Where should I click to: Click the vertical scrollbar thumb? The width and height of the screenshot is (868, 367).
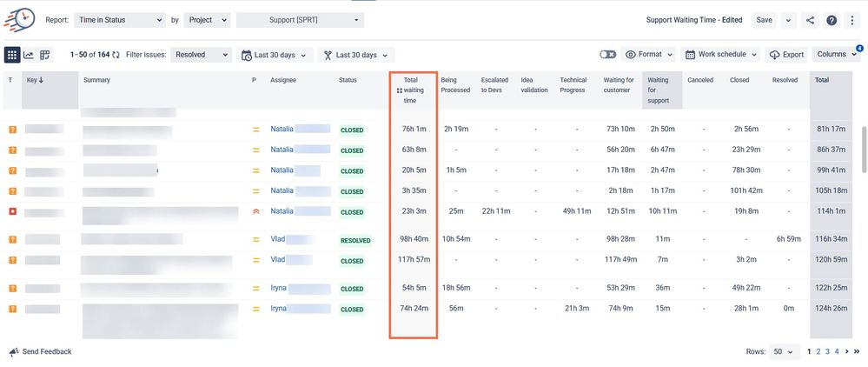[x=864, y=150]
